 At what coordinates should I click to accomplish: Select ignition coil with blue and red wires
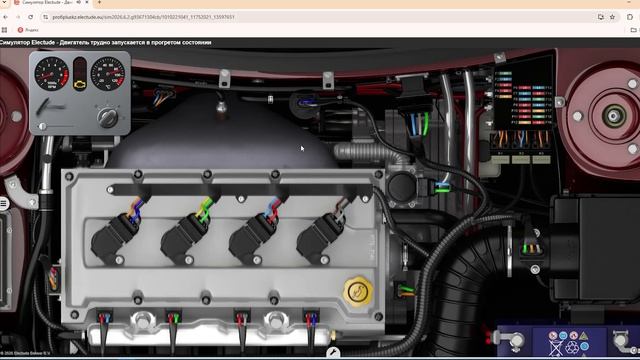(253, 238)
